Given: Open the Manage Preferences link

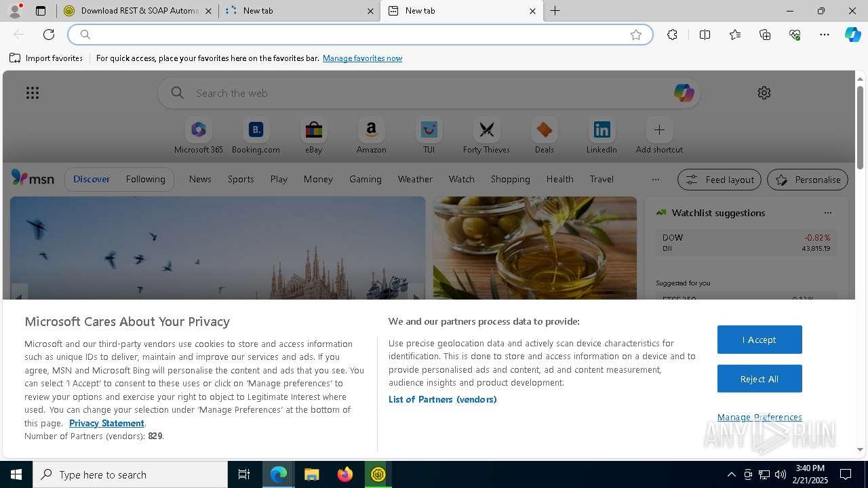Looking at the screenshot, I should pyautogui.click(x=759, y=417).
